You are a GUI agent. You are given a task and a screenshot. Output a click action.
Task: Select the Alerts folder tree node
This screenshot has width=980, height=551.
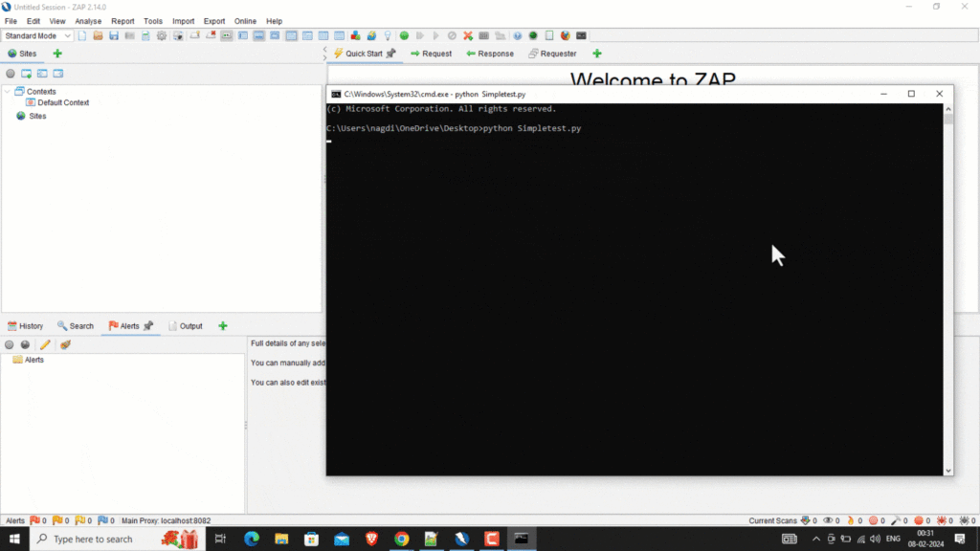(28, 360)
